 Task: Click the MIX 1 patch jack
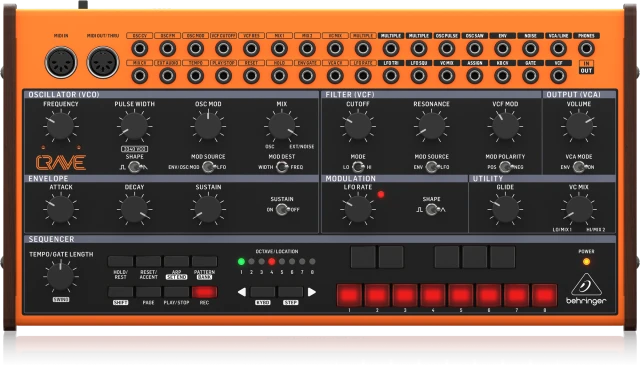(279, 49)
